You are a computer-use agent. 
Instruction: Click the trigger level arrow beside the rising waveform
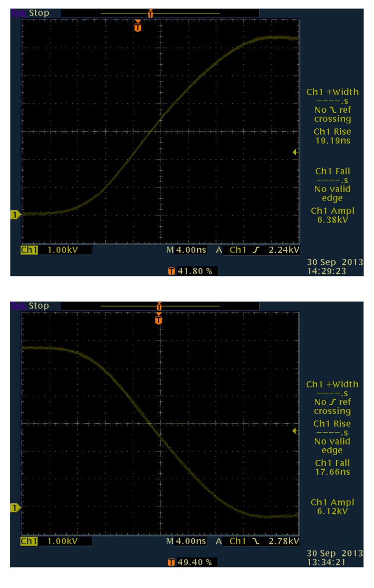[x=295, y=152]
